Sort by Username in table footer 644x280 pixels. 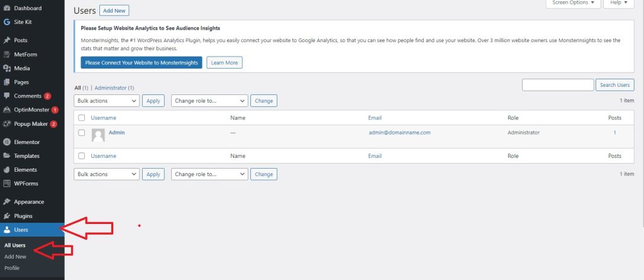tap(104, 156)
